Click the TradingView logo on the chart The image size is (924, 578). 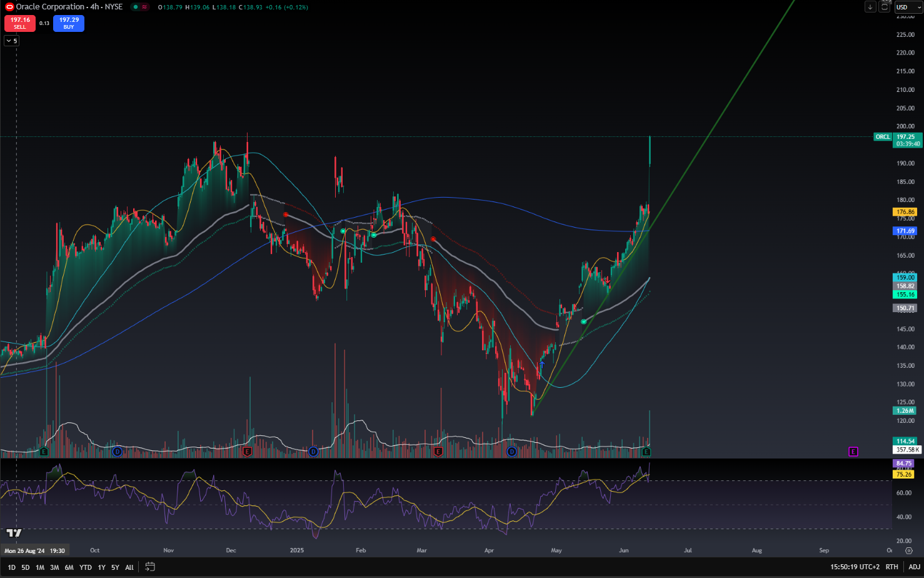click(x=14, y=533)
